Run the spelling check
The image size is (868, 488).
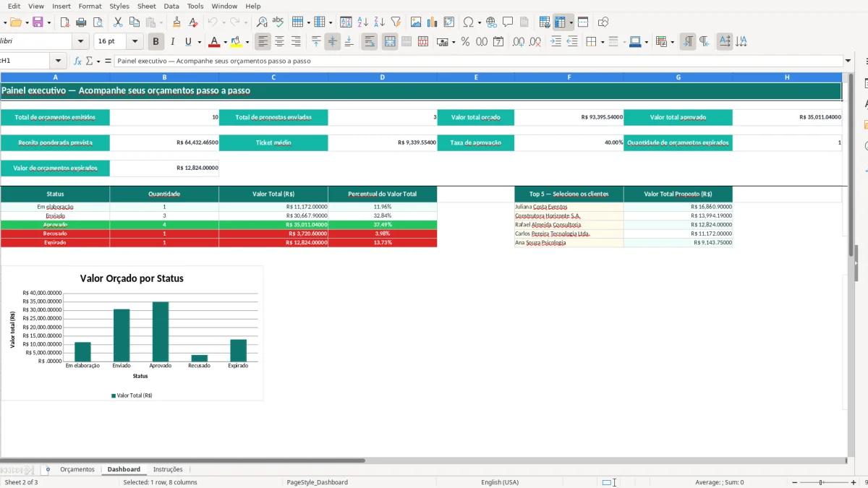pos(278,22)
